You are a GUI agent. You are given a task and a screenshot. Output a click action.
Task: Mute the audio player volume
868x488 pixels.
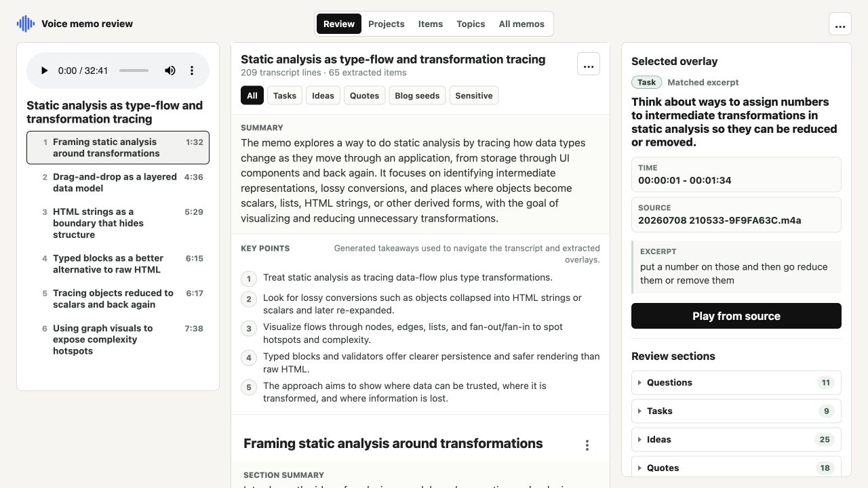[170, 70]
